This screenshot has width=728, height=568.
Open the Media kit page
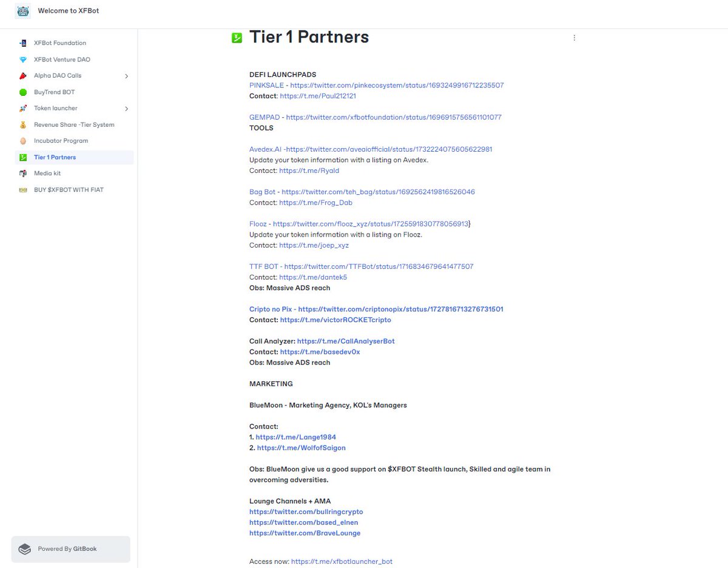point(47,174)
